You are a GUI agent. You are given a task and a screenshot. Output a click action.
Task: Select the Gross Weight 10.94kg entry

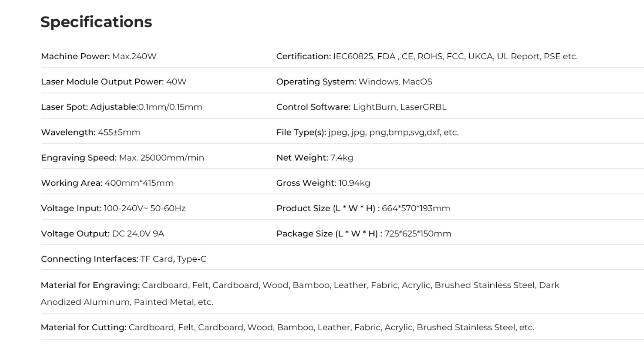(323, 183)
